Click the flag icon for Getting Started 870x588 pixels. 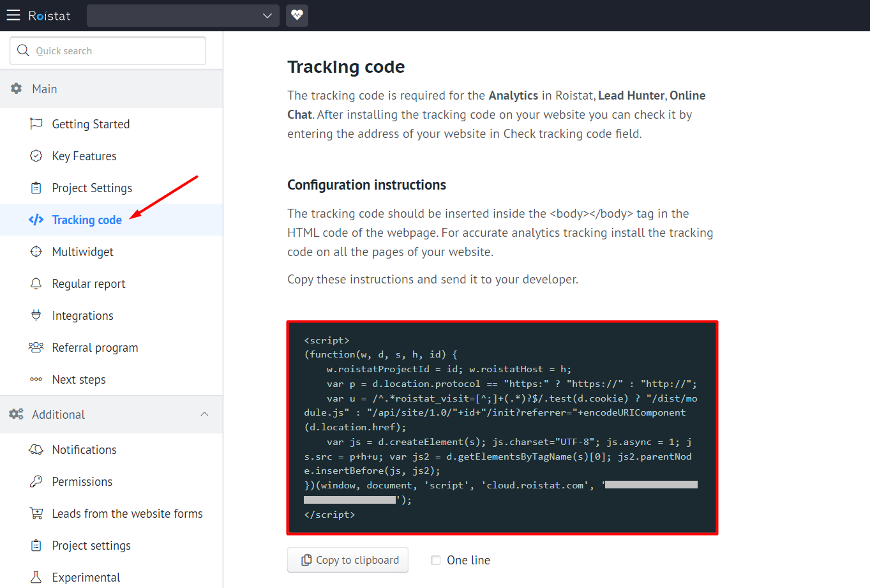pos(36,124)
